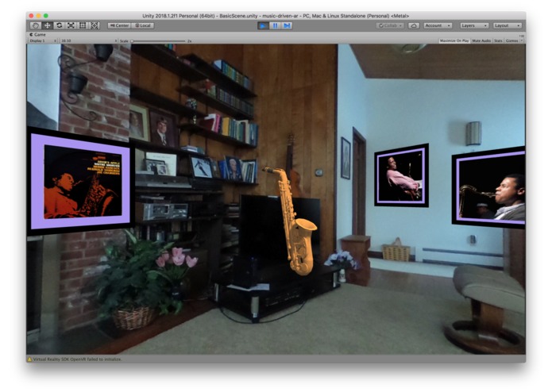The width and height of the screenshot is (552, 392).
Task: Open the 16:10 aspect ratio dropdown
Action: (x=89, y=40)
